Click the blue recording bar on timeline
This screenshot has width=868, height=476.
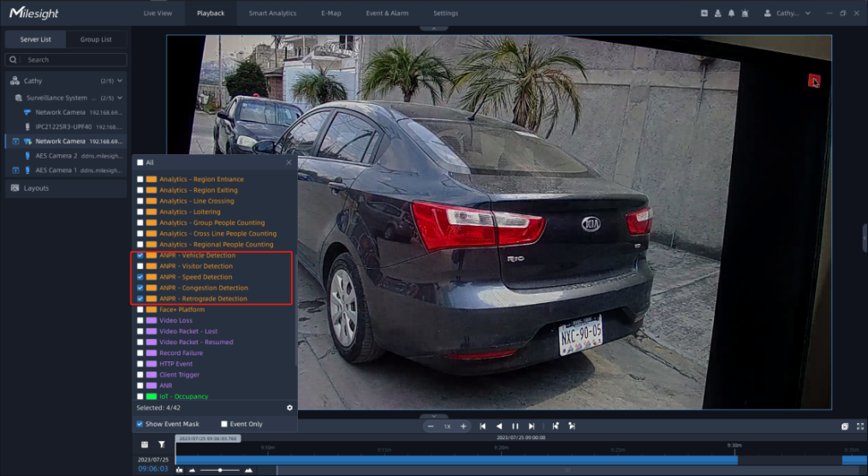pyautogui.click(x=456, y=460)
